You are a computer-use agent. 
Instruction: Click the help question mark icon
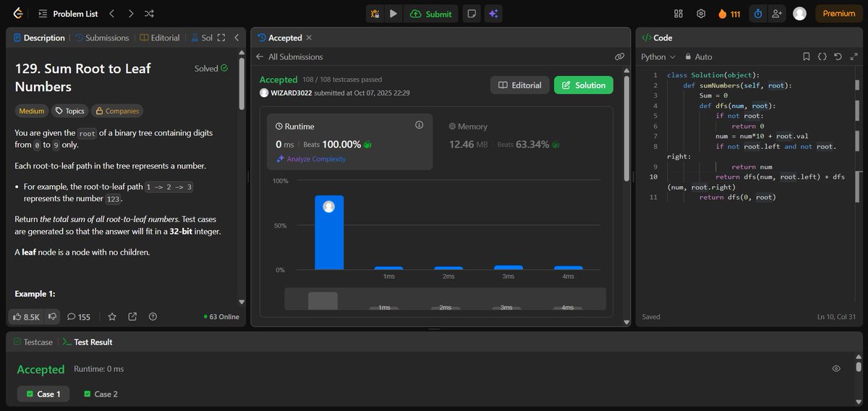point(153,316)
